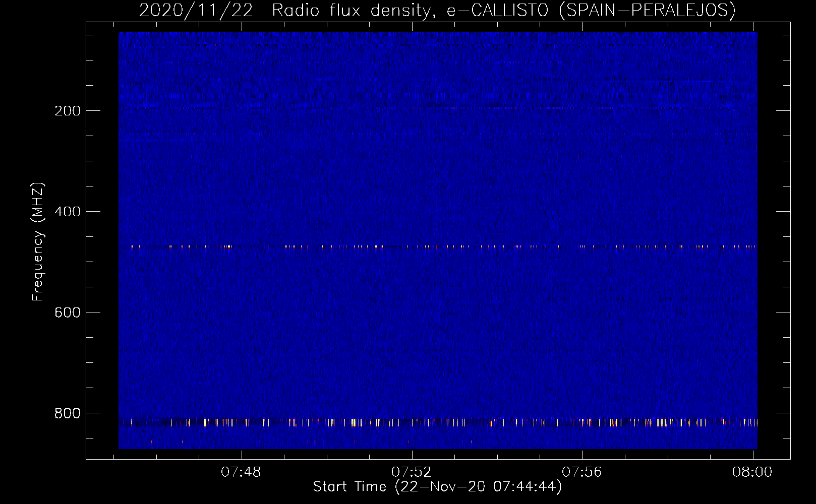Click the plot title '2020/11/22 Radio flux density'

tap(437, 10)
